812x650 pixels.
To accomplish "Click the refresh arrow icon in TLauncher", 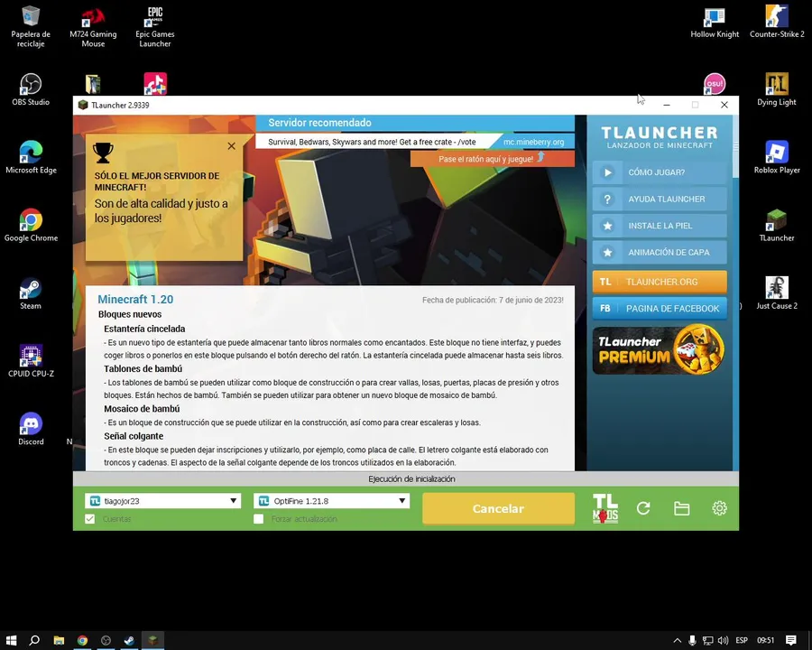I will [x=643, y=508].
